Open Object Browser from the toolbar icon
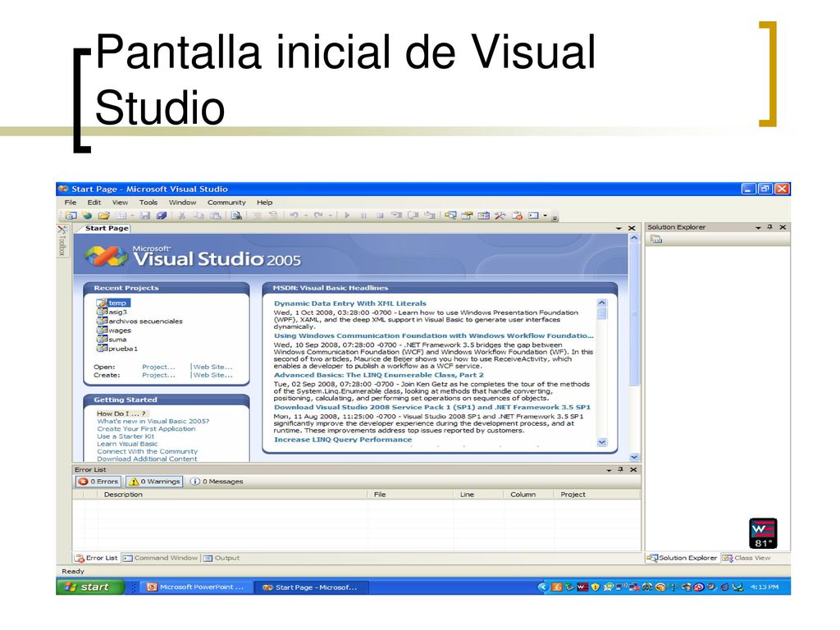The image size is (840, 630). coord(484,216)
